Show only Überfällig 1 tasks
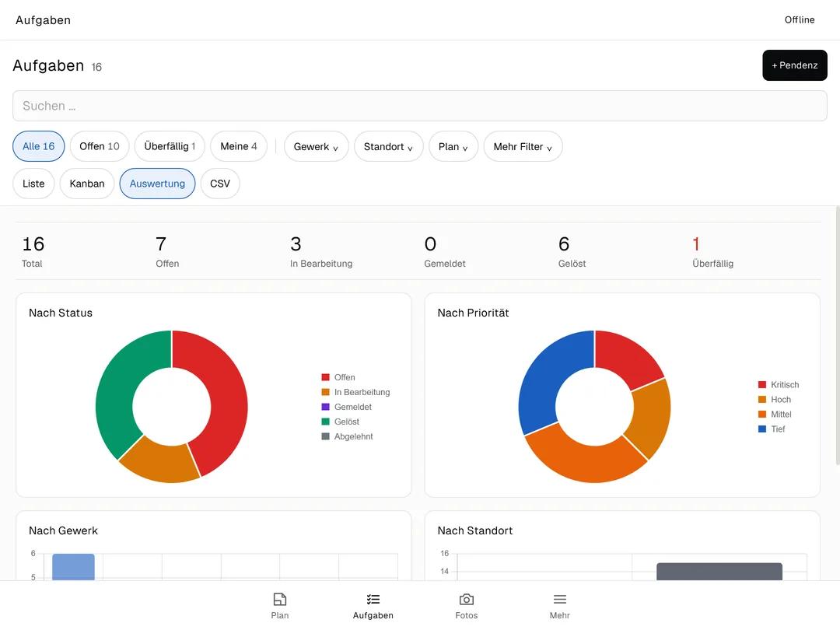Viewport: 840px width, 630px height. click(170, 146)
